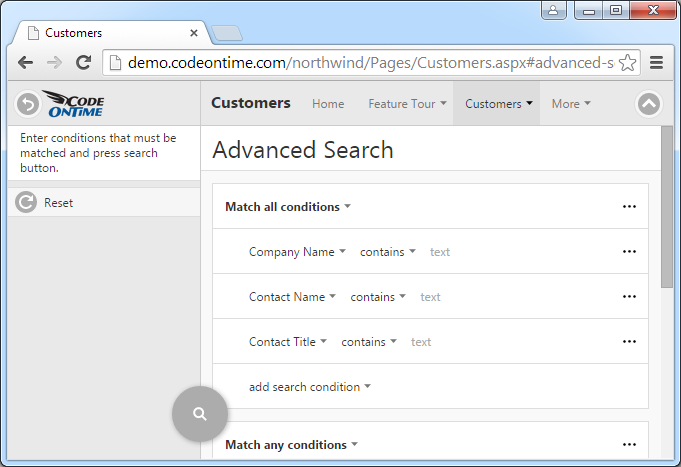681x467 pixels.
Task: Open the Company Name field dropdown
Action: click(297, 252)
